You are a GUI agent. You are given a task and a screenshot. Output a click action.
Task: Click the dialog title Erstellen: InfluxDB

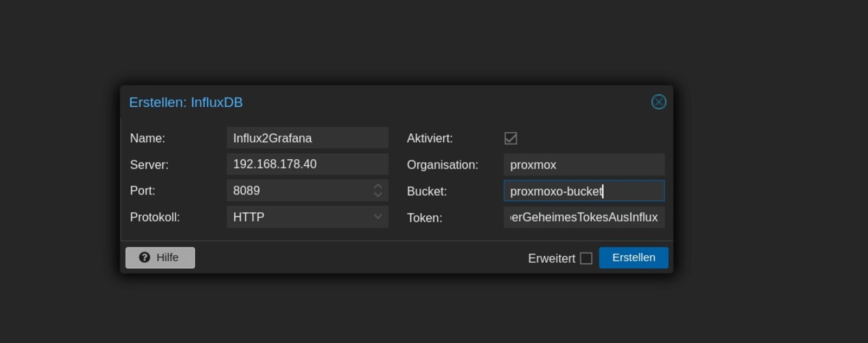186,102
